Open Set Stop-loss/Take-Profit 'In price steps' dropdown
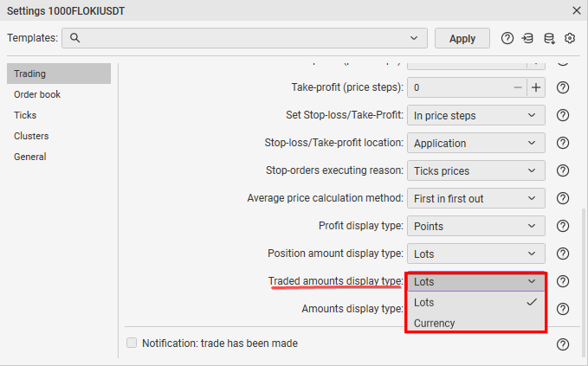 (x=476, y=115)
